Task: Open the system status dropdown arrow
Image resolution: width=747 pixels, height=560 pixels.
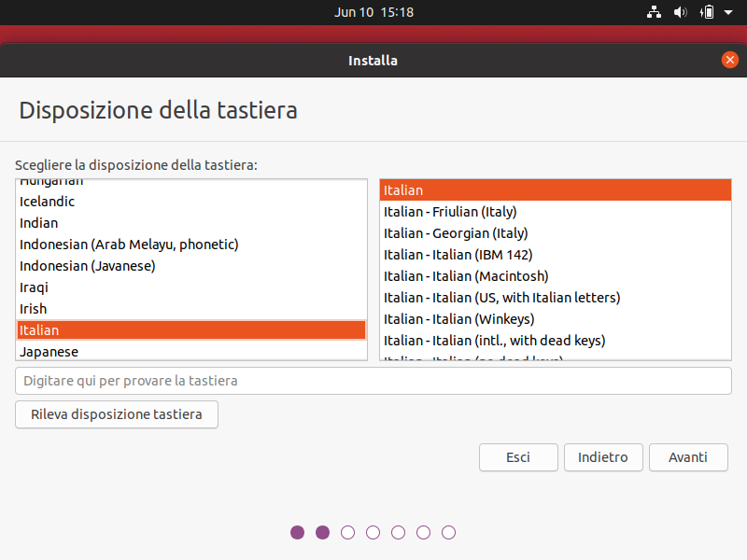Action: click(726, 12)
